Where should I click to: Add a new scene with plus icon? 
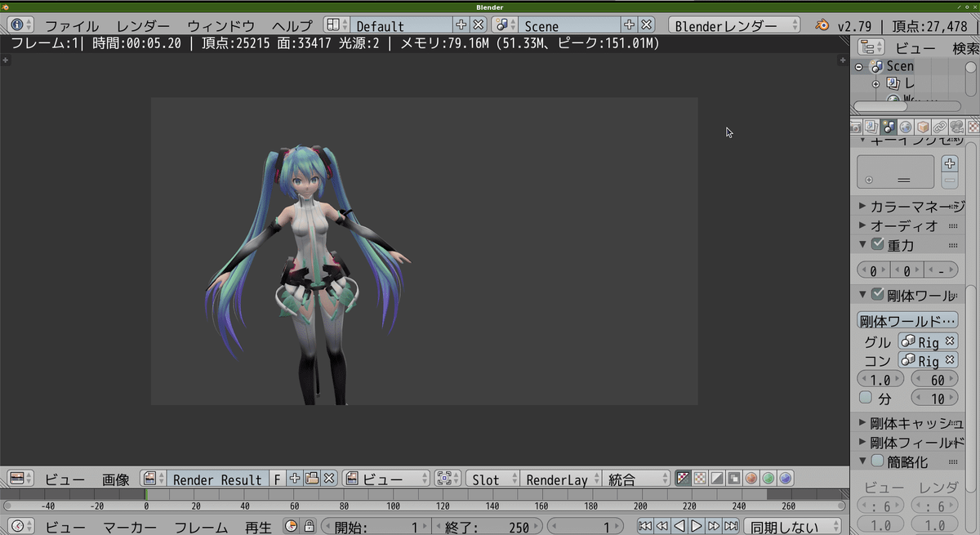tap(630, 25)
